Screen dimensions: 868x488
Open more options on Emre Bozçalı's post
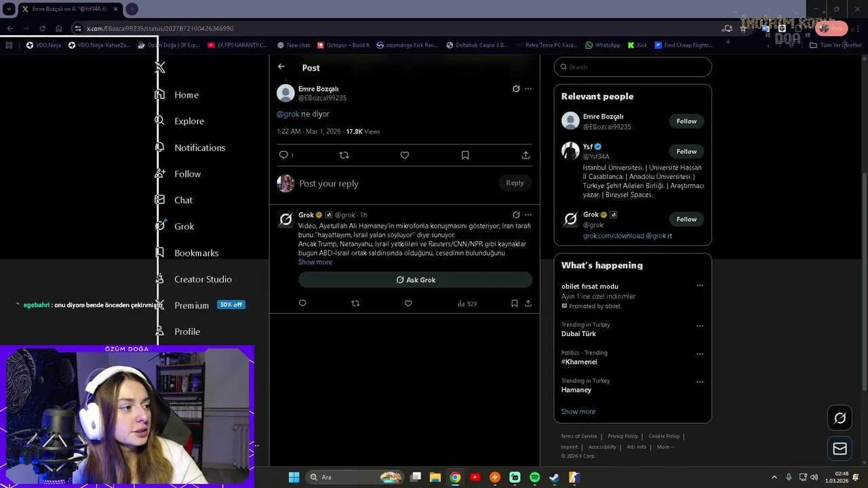pos(528,89)
